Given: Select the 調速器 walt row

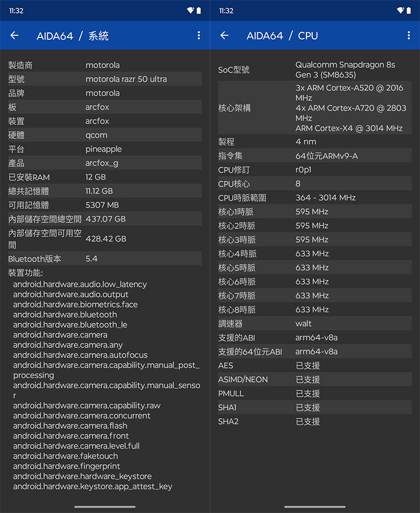Looking at the screenshot, I should point(314,323).
